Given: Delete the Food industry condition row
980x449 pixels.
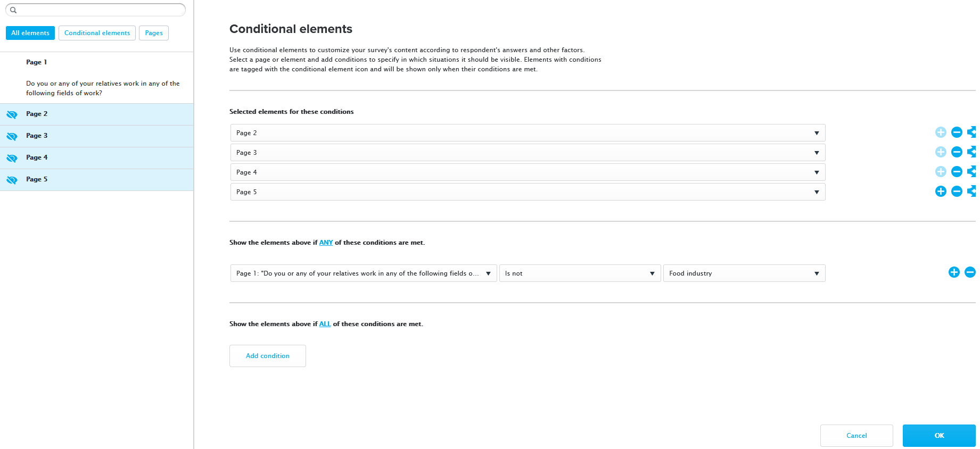Looking at the screenshot, I should coord(970,272).
